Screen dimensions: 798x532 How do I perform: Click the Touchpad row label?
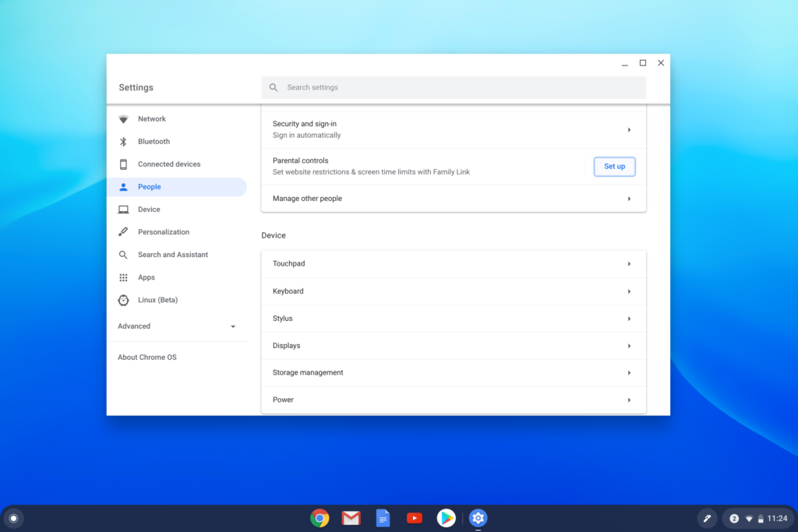point(288,263)
